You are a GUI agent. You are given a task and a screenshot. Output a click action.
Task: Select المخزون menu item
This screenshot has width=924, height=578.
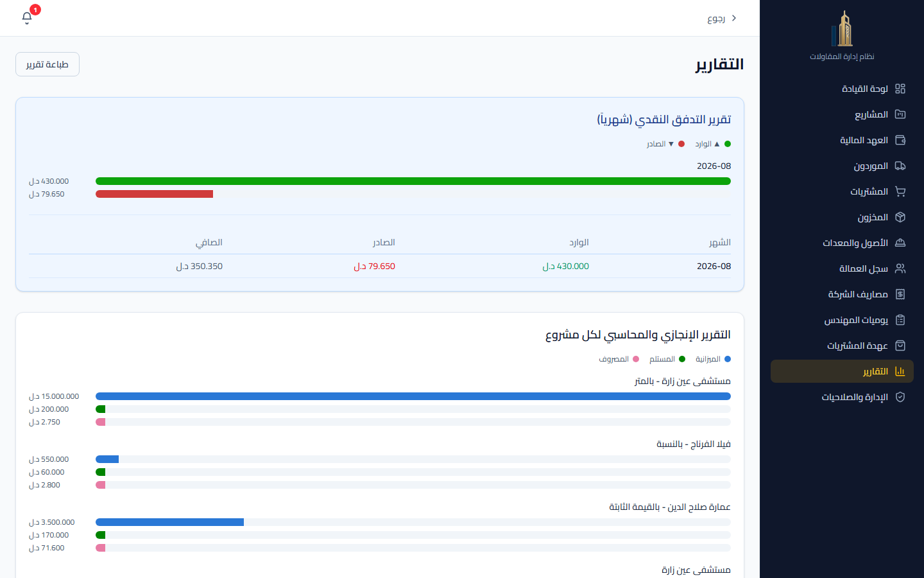(x=842, y=217)
